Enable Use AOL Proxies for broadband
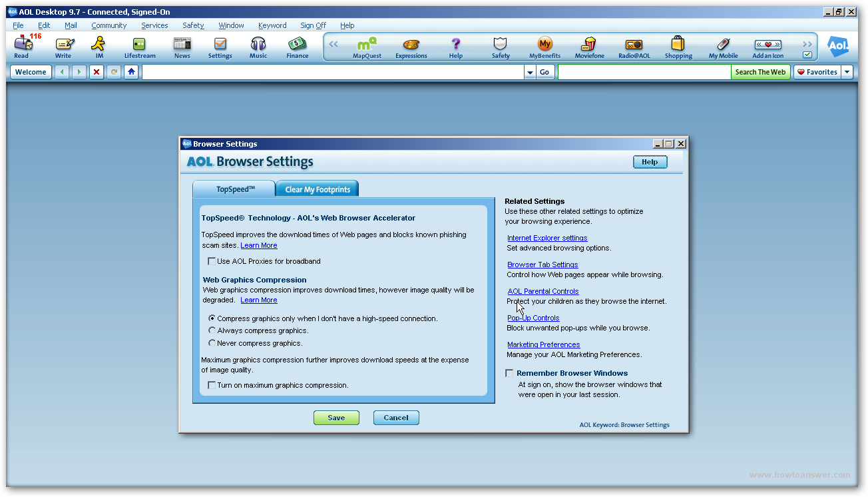Viewport: 868px width, 497px height. [212, 261]
